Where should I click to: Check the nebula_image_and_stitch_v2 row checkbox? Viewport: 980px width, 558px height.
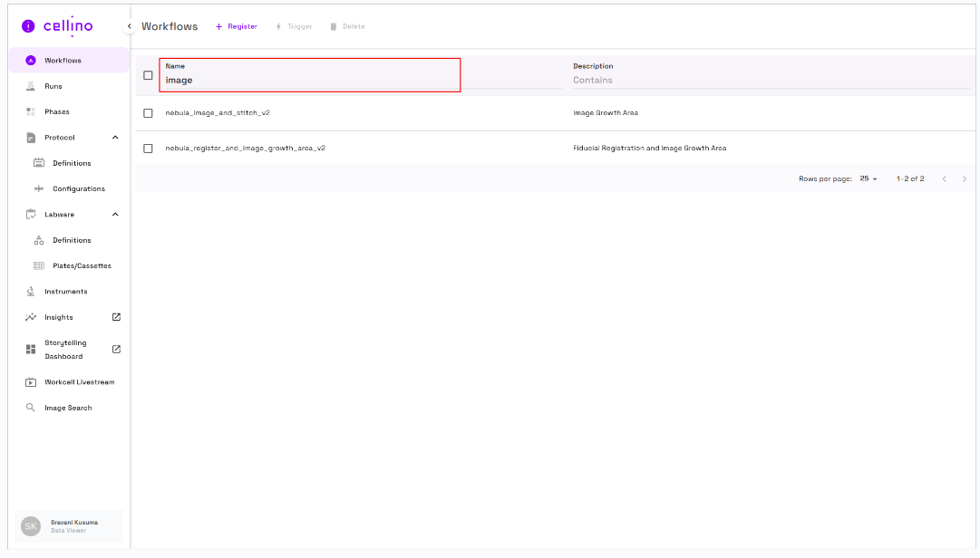[x=149, y=113]
